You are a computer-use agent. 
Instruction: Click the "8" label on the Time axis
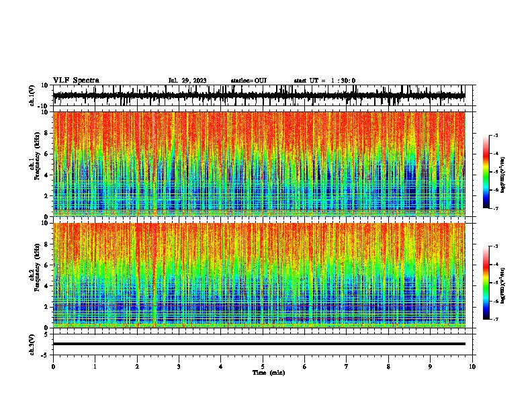[x=388, y=367]
